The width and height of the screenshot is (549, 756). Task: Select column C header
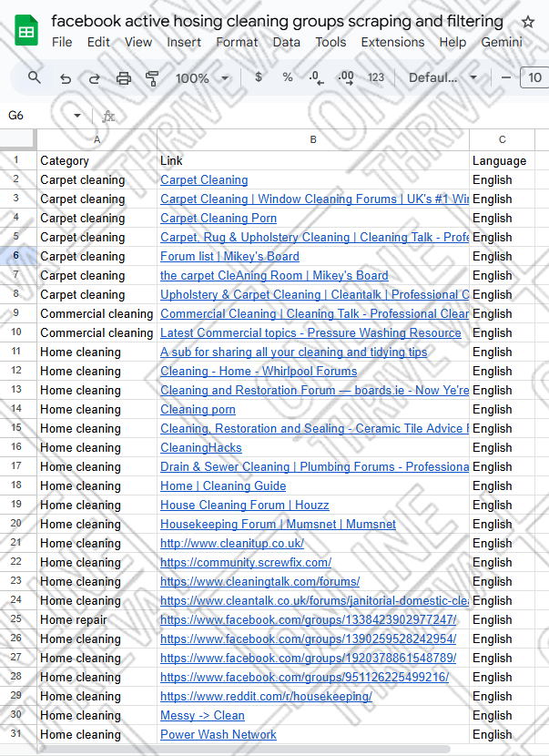tap(503, 140)
